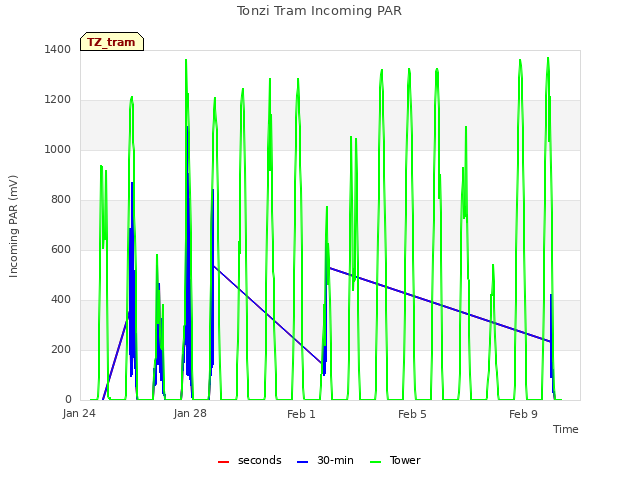Click the 0 y-axis tick label
640x480 pixels.
pyautogui.click(x=68, y=400)
